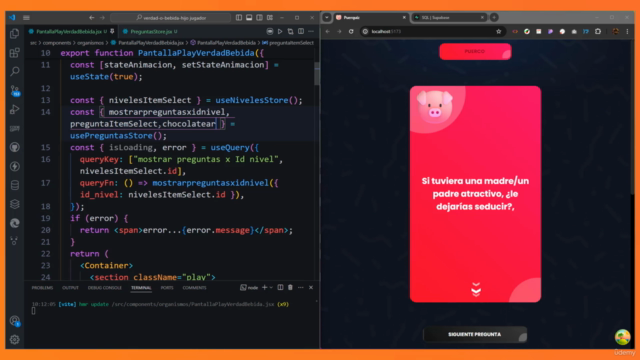Click the VS Code command center search box
Image resolution: width=640 pixels, height=360 pixels.
[x=171, y=18]
